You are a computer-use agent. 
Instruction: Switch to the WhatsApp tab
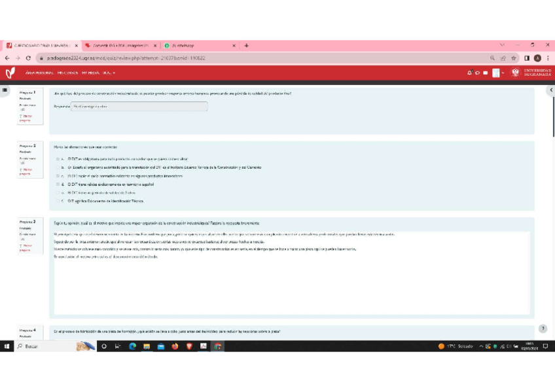200,45
